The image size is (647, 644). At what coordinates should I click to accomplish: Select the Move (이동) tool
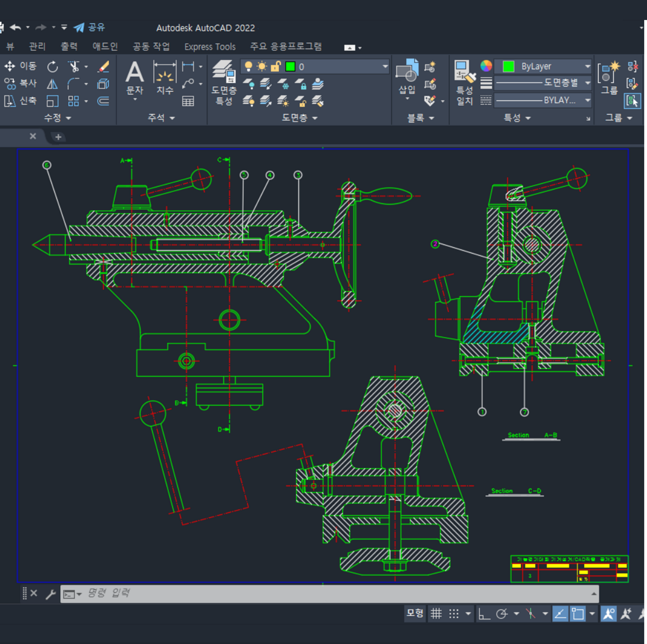(x=20, y=66)
